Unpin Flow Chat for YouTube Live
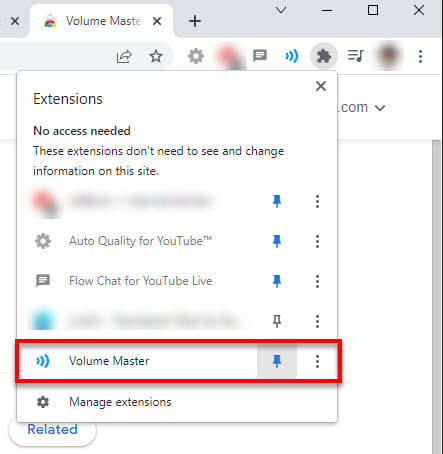Viewport: 443px width, 454px height. (x=277, y=281)
